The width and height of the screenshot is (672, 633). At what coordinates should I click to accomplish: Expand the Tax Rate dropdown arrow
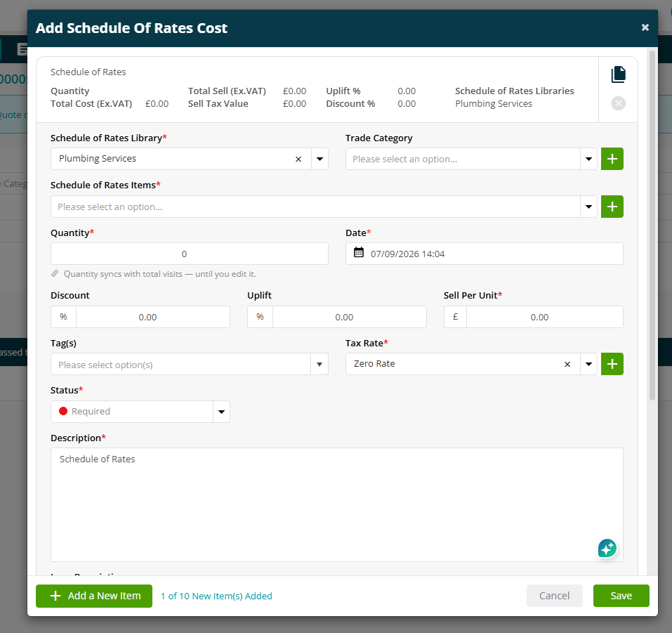pos(589,364)
